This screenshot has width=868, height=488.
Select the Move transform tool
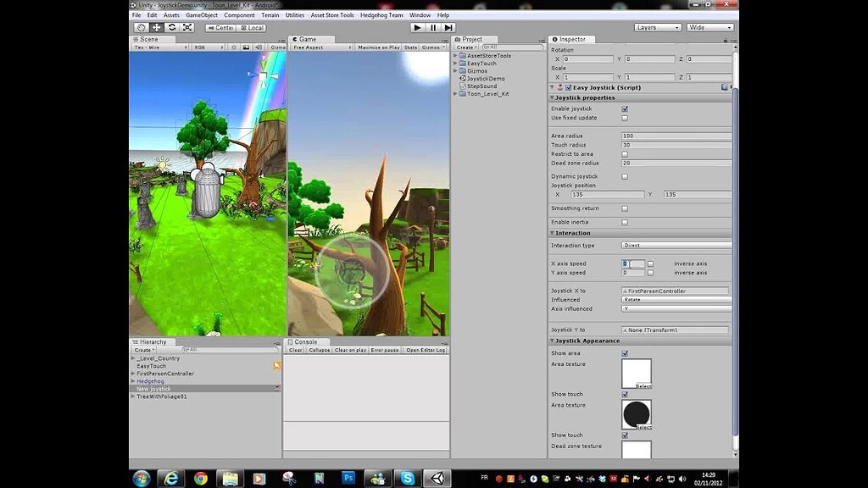pos(158,27)
